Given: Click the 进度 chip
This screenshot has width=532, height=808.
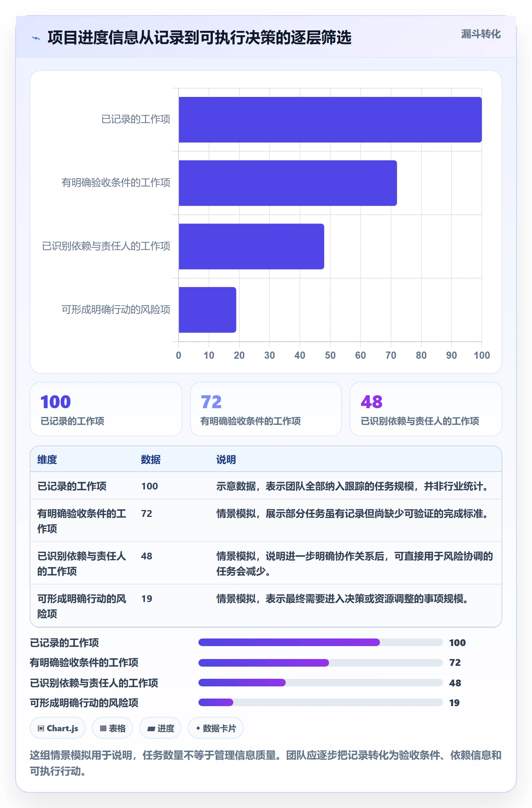Looking at the screenshot, I should point(160,728).
